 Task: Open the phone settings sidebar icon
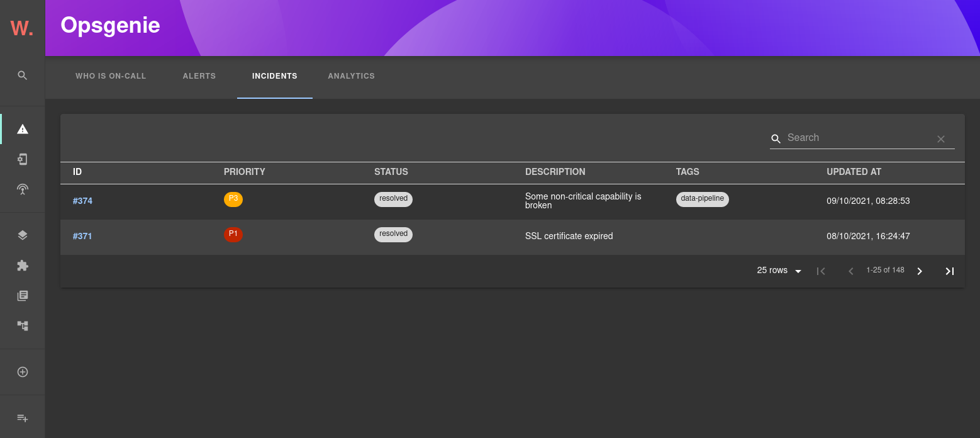click(23, 159)
